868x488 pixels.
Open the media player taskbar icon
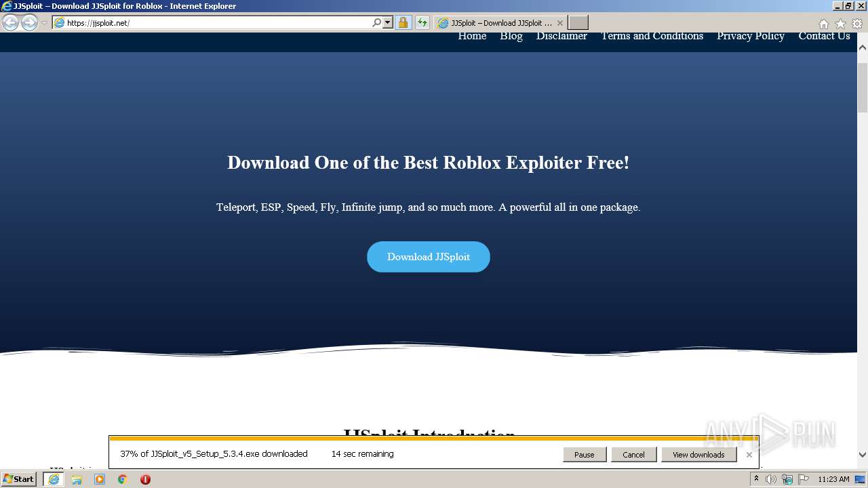click(x=100, y=479)
